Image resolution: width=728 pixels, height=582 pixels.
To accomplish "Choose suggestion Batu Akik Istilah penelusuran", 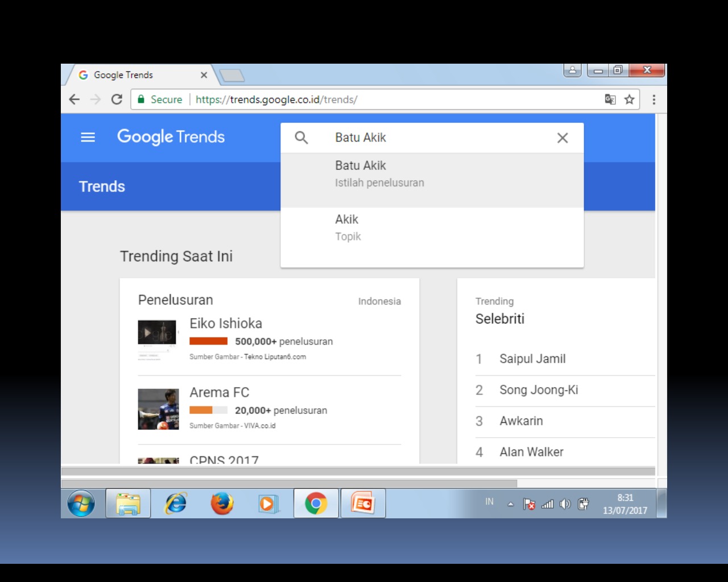I will click(432, 180).
